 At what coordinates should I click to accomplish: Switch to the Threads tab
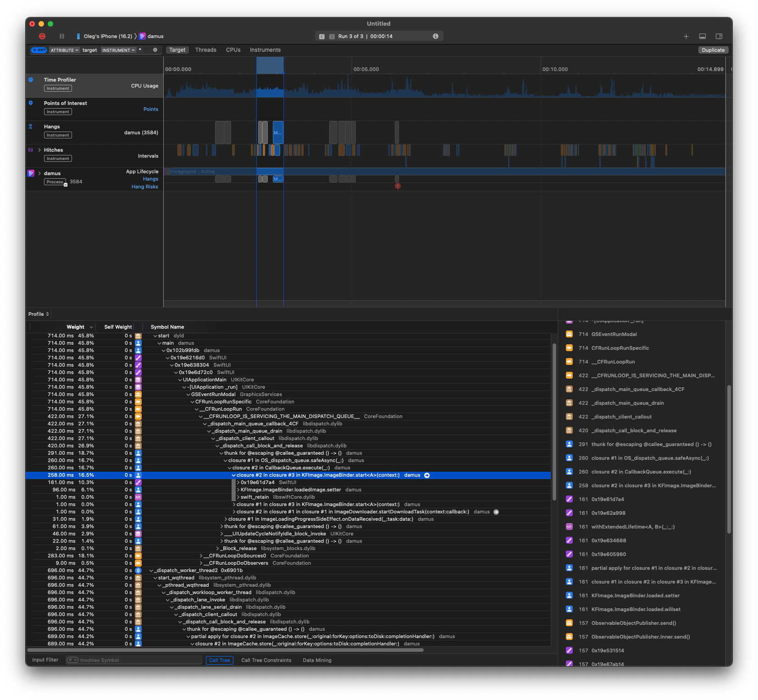coord(205,50)
